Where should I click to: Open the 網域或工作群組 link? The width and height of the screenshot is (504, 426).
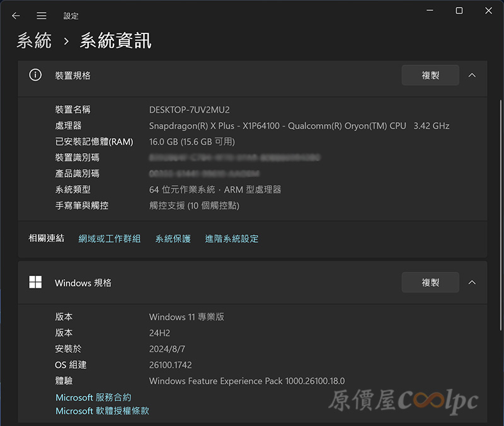[110, 239]
